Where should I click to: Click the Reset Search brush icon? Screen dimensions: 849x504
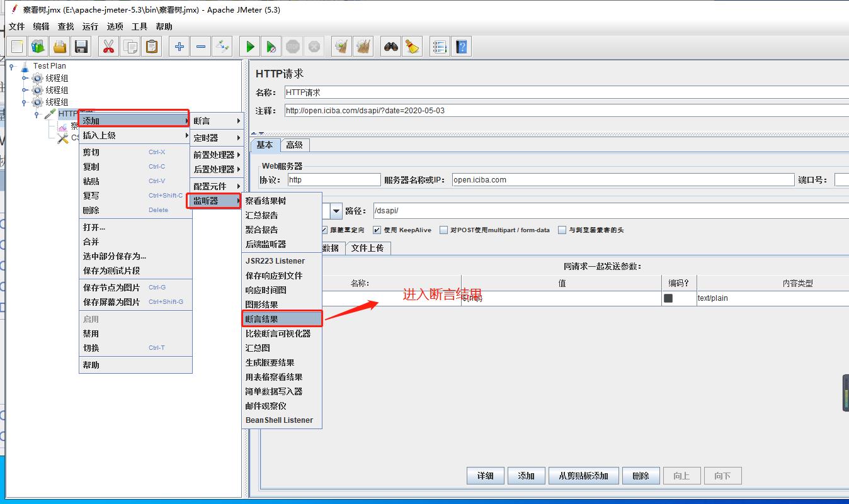click(x=413, y=47)
